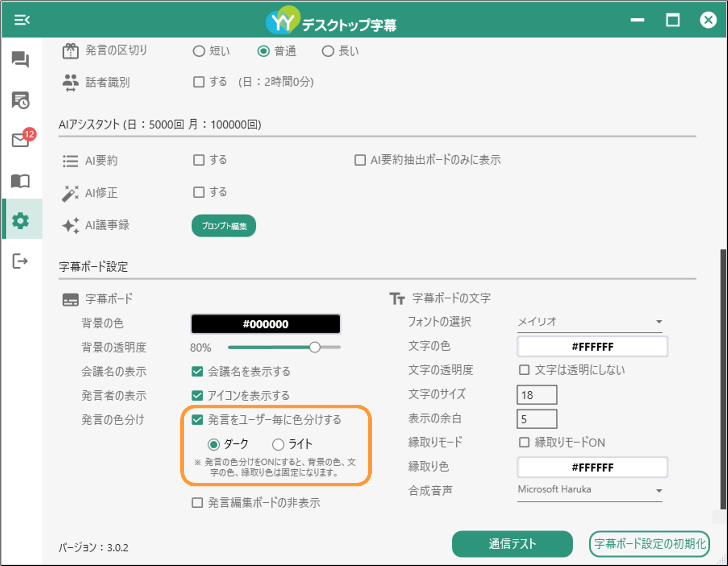Click the プロンプト編集 button

pyautogui.click(x=224, y=226)
